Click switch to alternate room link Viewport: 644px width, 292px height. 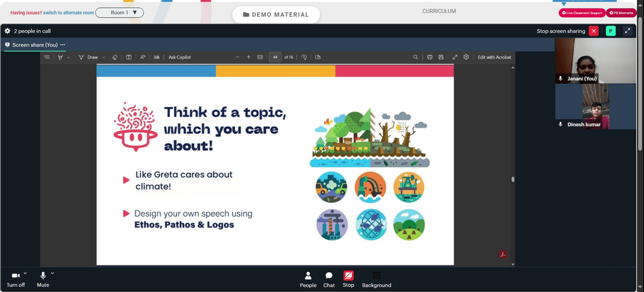[69, 13]
